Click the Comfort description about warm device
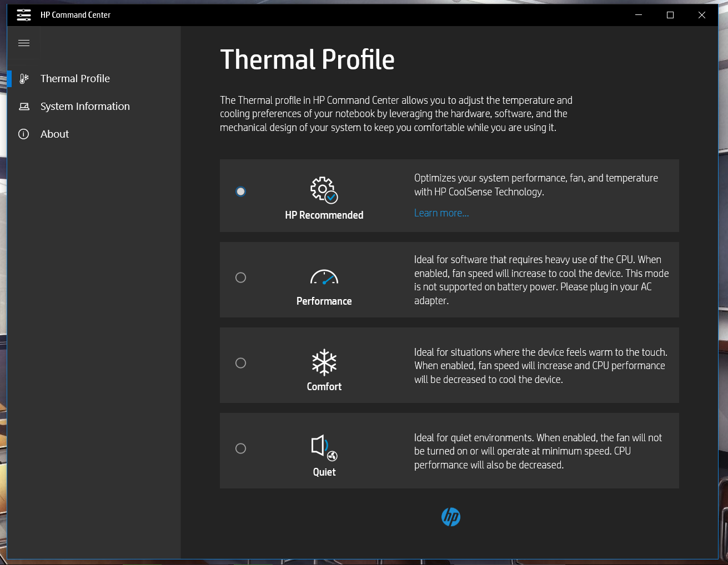The height and width of the screenshot is (565, 728). (x=541, y=366)
